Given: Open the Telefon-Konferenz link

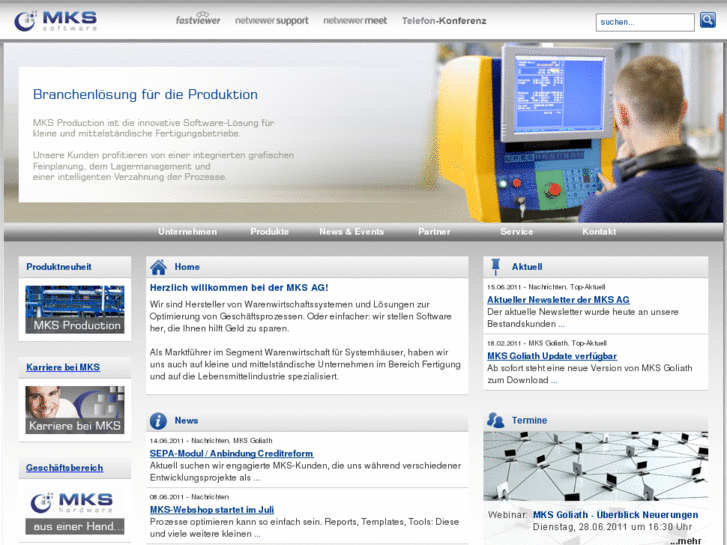Looking at the screenshot, I should [444, 21].
